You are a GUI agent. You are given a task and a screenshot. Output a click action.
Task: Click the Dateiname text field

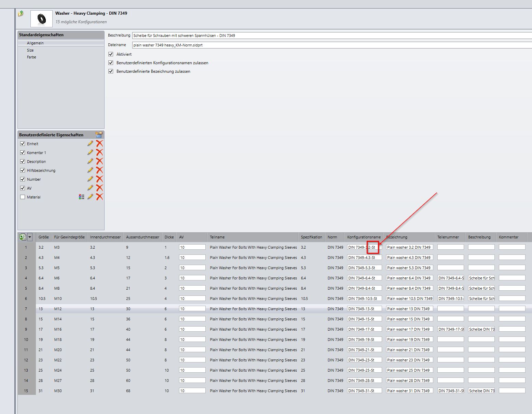point(332,45)
